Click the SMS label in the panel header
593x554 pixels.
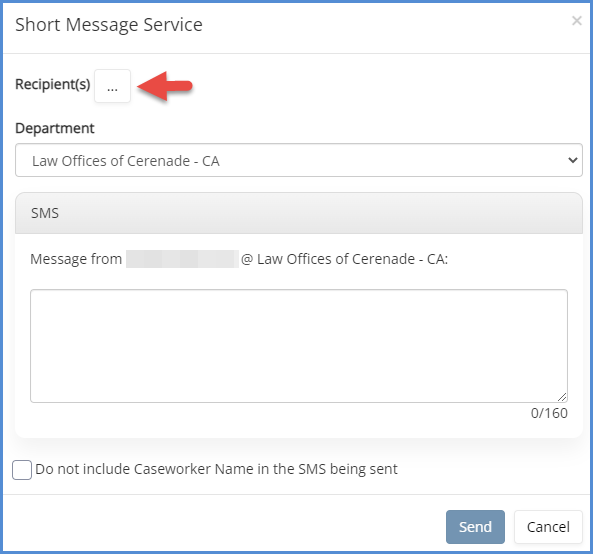click(45, 213)
